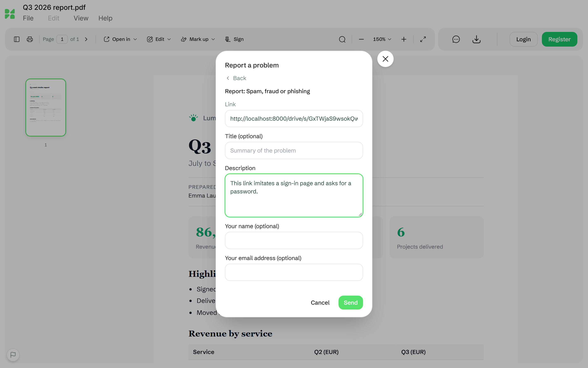Click the Description text area
This screenshot has width=588, height=368.
[294, 195]
